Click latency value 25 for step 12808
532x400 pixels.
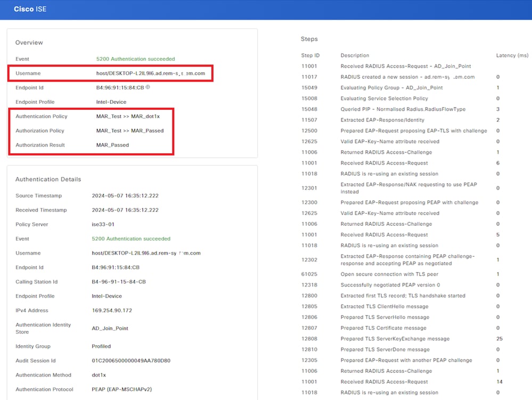point(500,339)
